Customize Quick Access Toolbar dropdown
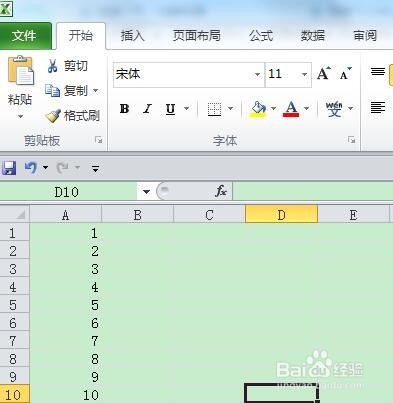The width and height of the screenshot is (393, 403). (95, 169)
